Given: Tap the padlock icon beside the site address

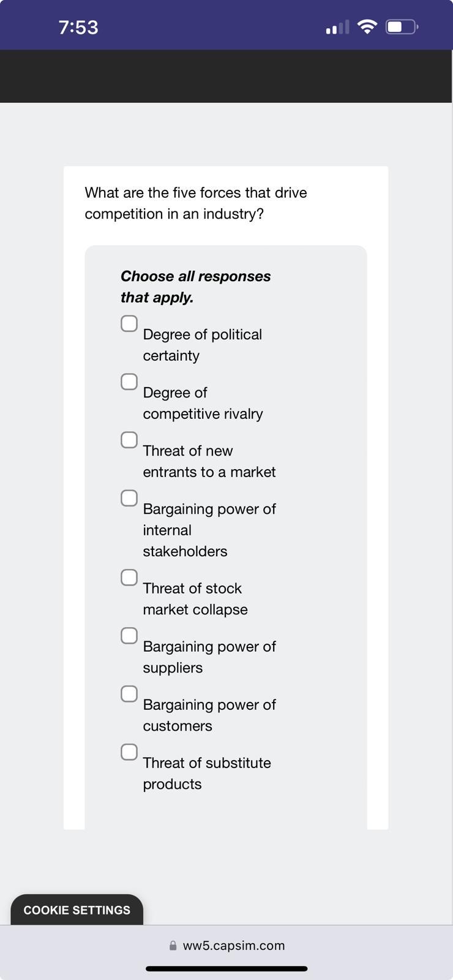Looking at the screenshot, I should 173,945.
